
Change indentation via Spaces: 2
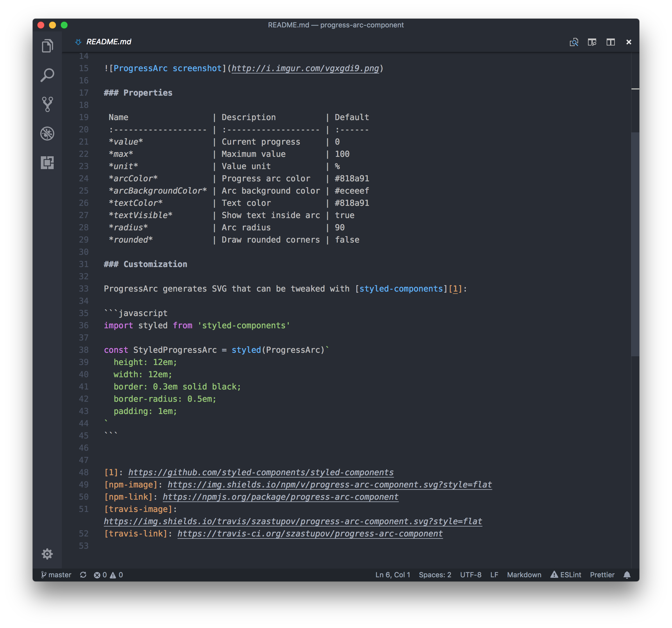coord(435,575)
